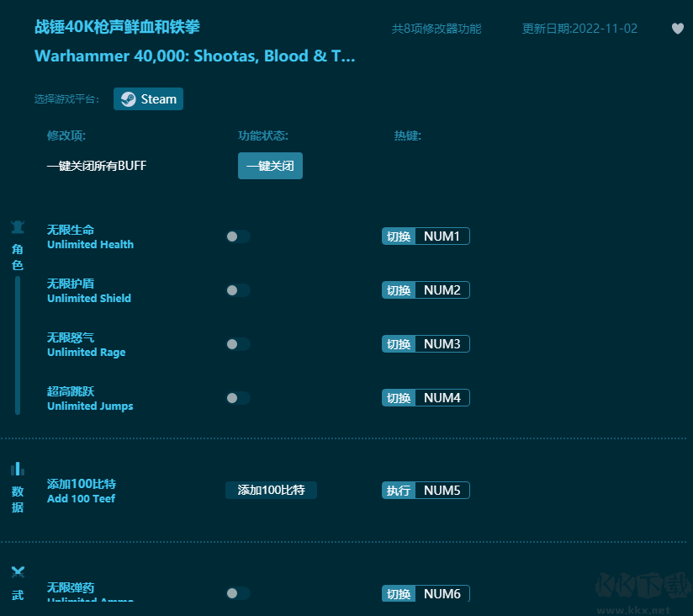Click the 角色 category label
This screenshot has height=616, width=693.
[18, 257]
